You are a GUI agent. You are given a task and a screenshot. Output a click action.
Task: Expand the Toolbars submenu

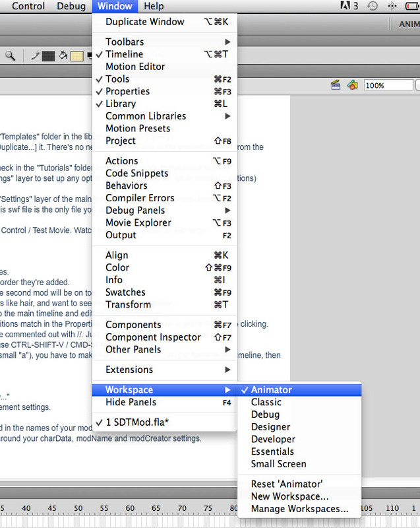[125, 42]
